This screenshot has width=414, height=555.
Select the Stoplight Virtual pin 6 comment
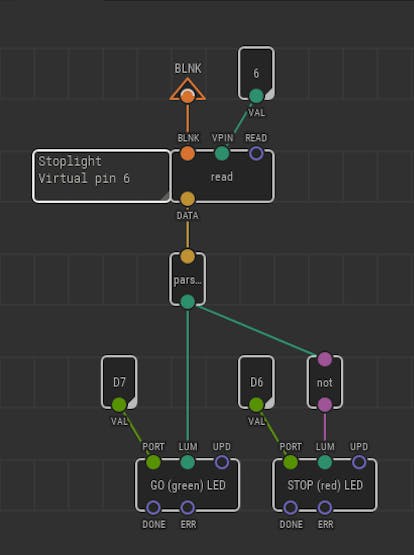point(101,176)
